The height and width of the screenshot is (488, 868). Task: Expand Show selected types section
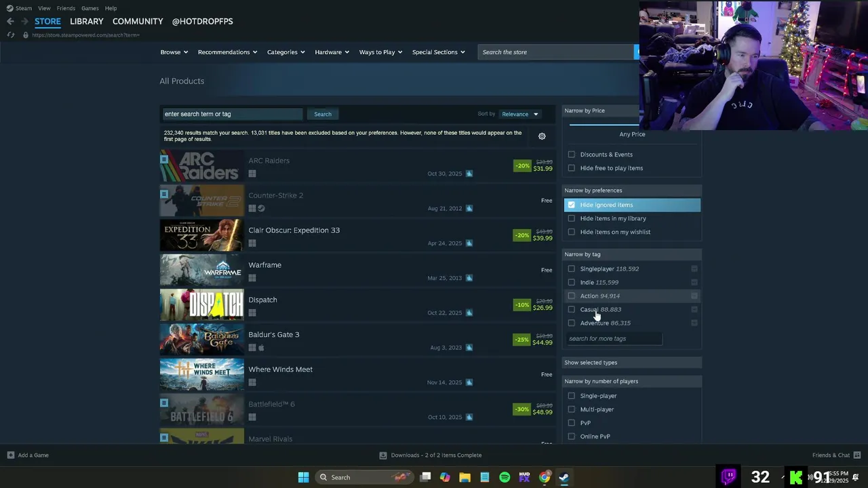[631, 363]
